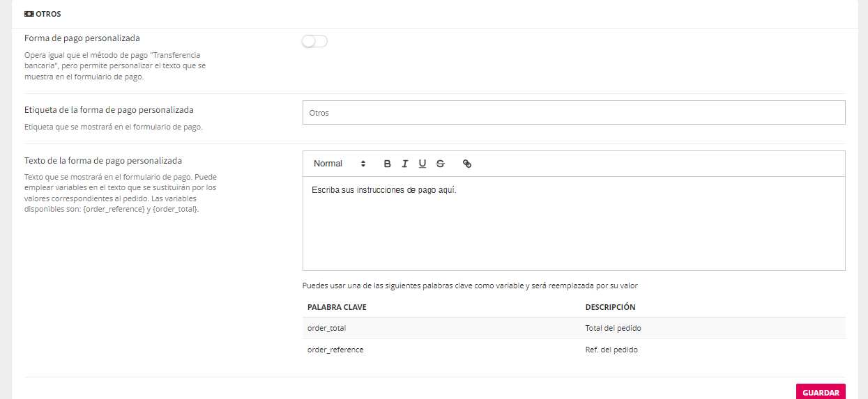The image size is (868, 399).
Task: Click inside the payment instructions text area
Action: [x=573, y=223]
